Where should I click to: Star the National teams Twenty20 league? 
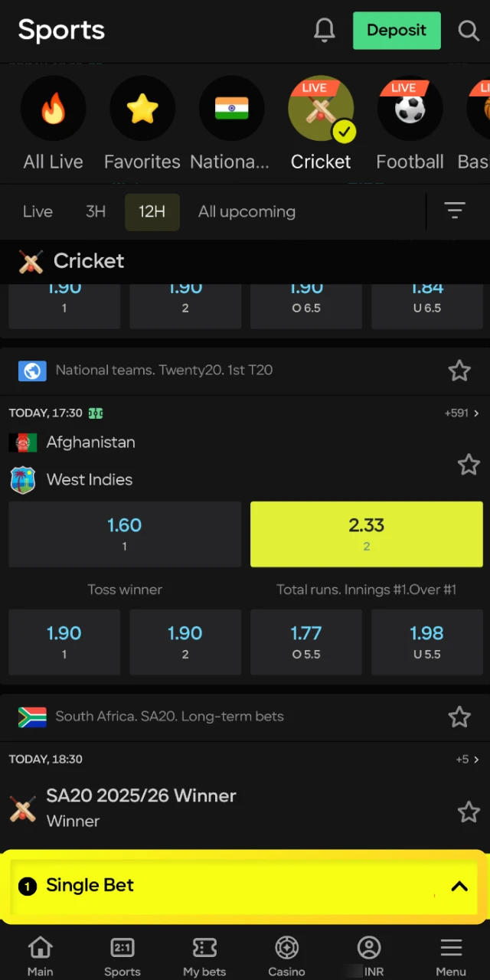click(x=459, y=371)
